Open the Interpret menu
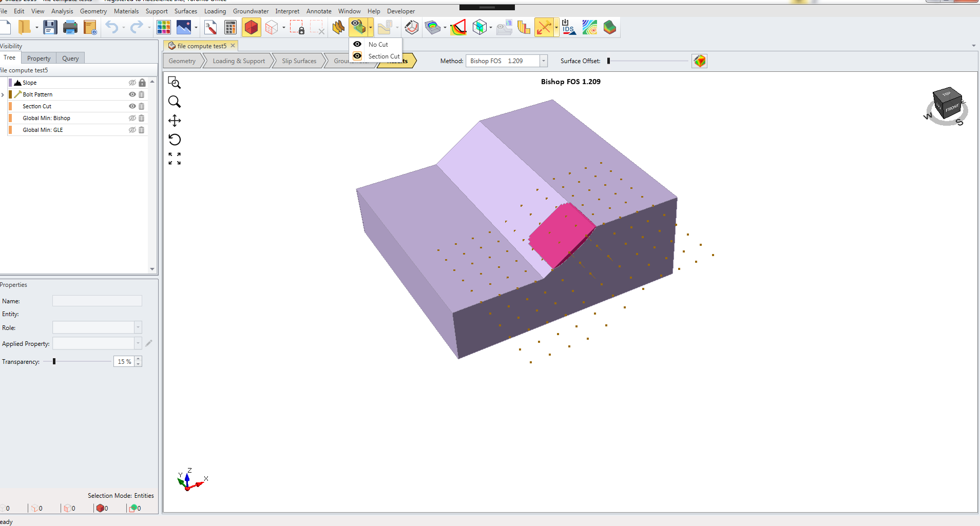This screenshot has width=980, height=526. [x=287, y=11]
